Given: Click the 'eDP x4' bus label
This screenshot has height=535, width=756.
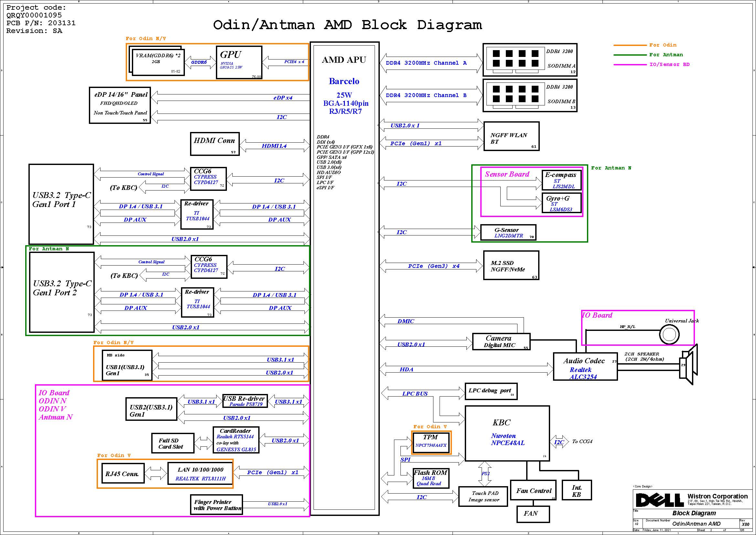Looking at the screenshot, I should [283, 98].
